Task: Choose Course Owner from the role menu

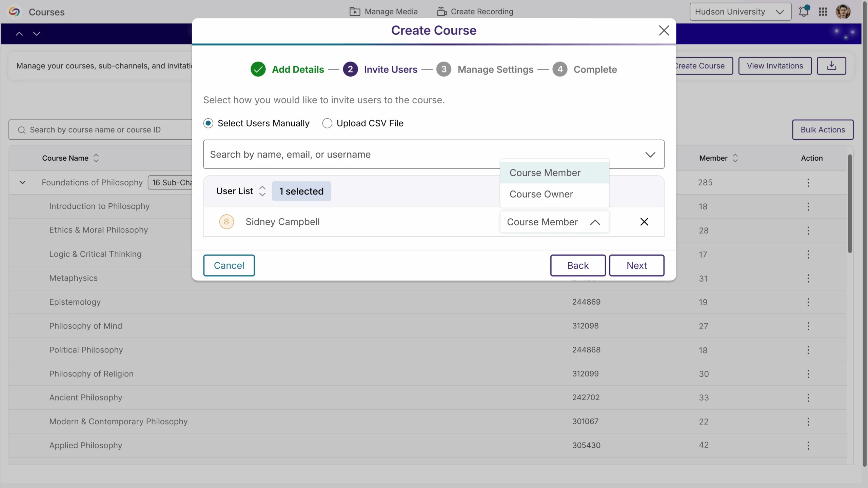Action: [541, 194]
